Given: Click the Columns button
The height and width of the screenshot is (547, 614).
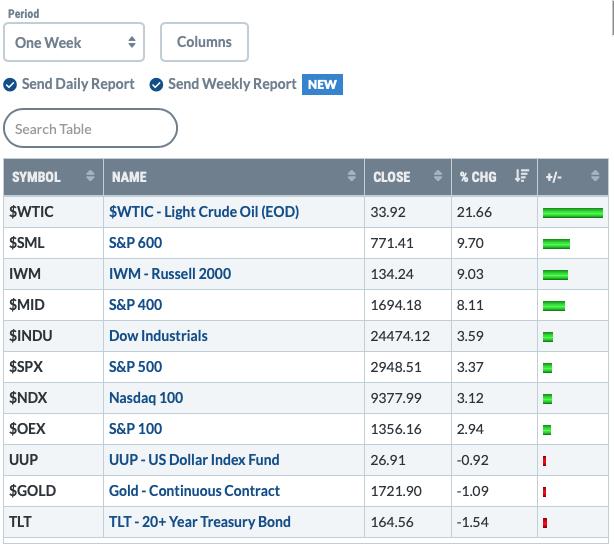Looking at the screenshot, I should (x=204, y=42).
